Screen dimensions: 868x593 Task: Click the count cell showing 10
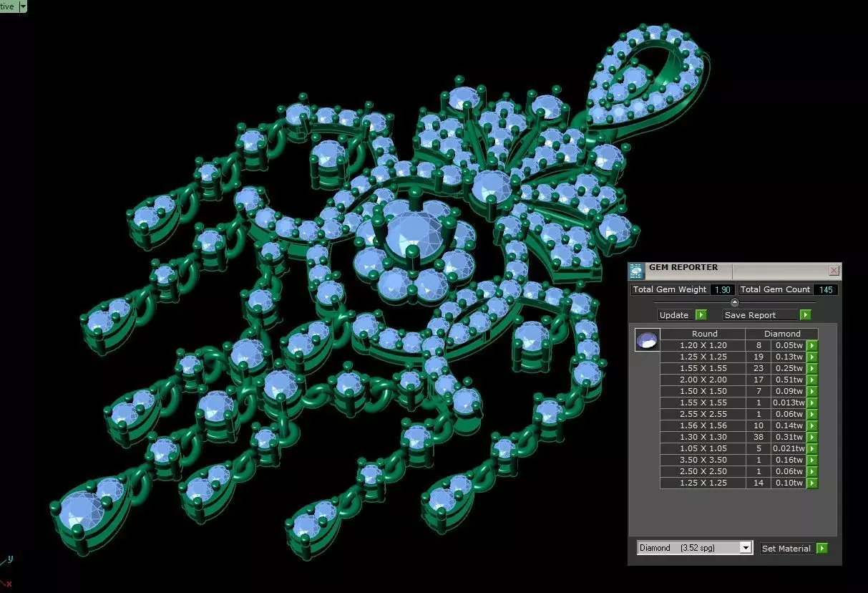point(758,425)
